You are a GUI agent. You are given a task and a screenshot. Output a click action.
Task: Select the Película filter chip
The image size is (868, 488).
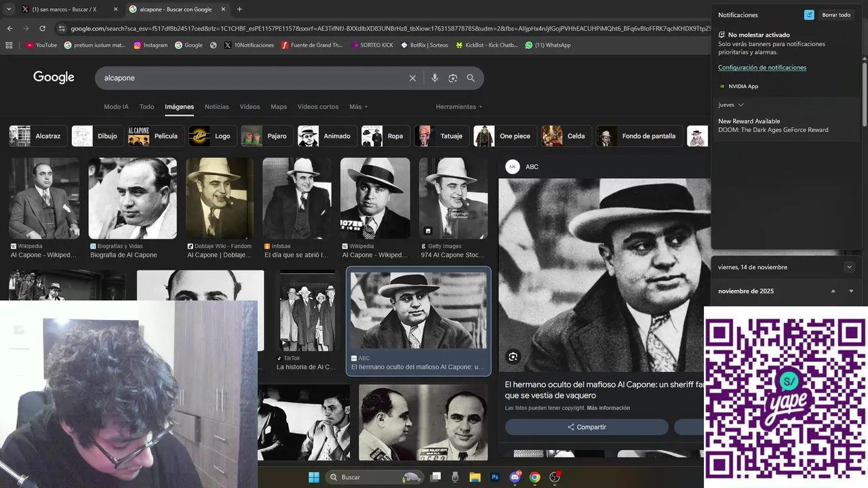(155, 136)
